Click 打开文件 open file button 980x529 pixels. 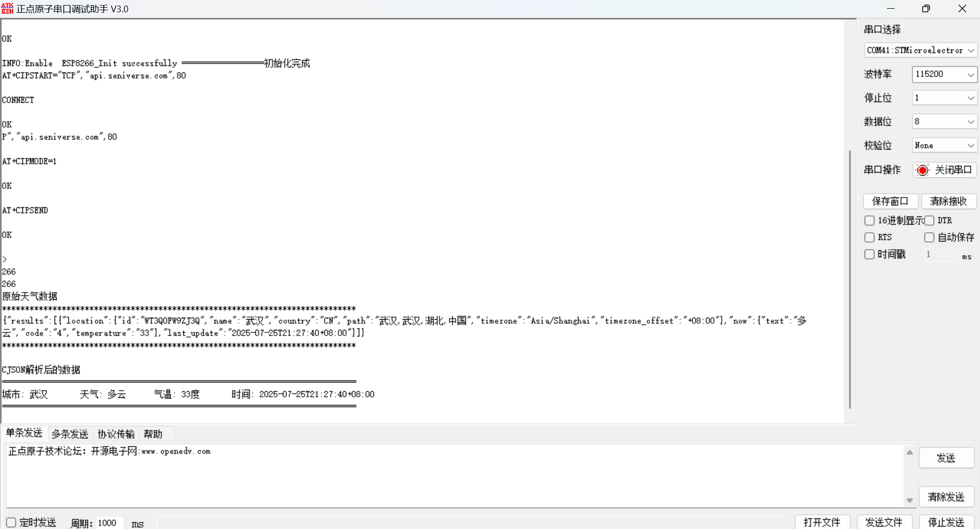coord(822,522)
